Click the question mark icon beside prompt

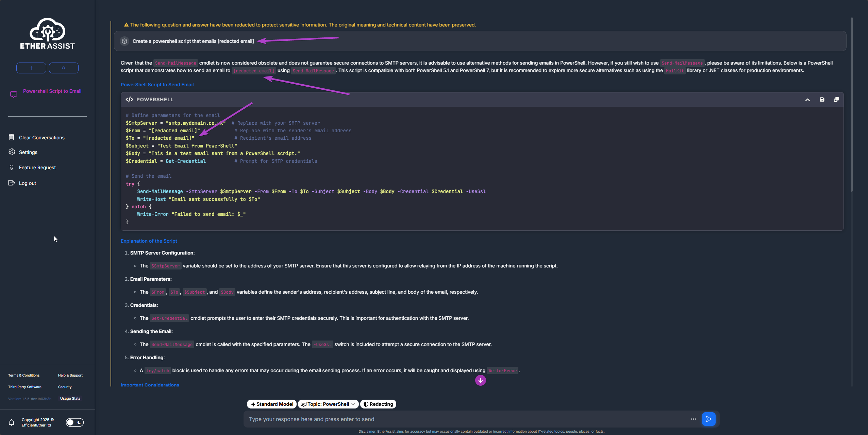124,41
